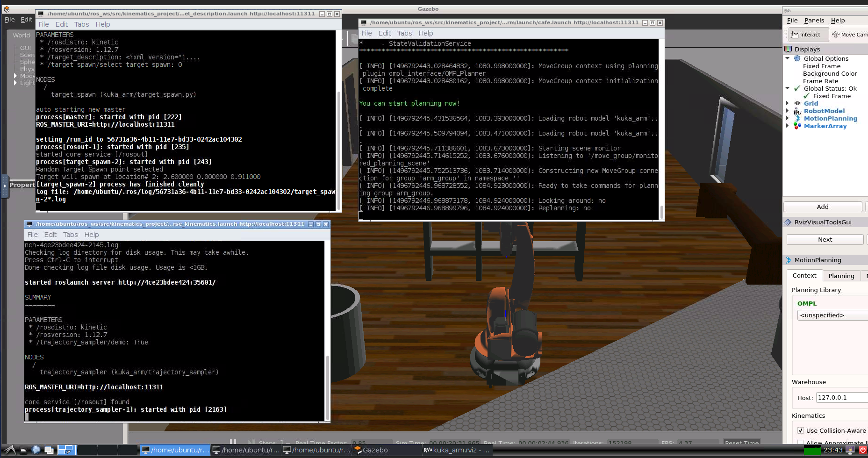Collapse the Global Options tree item
The width and height of the screenshot is (868, 458).
click(788, 58)
